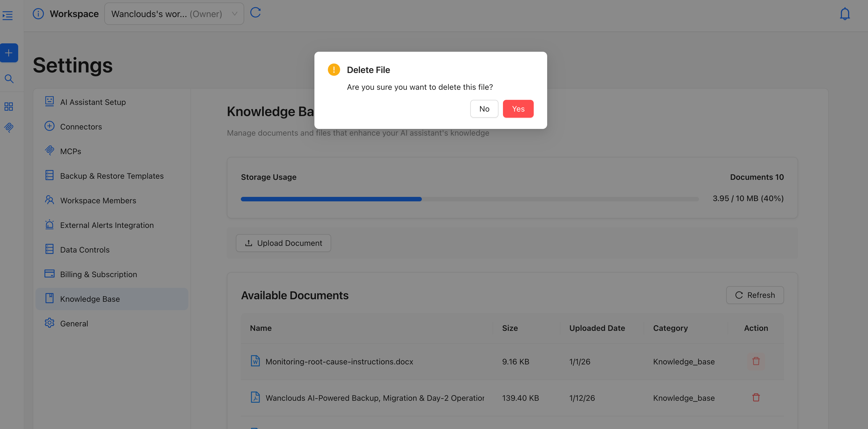Delete the Monitoring-root-cause-instructions.docx file via trash icon

click(756, 361)
